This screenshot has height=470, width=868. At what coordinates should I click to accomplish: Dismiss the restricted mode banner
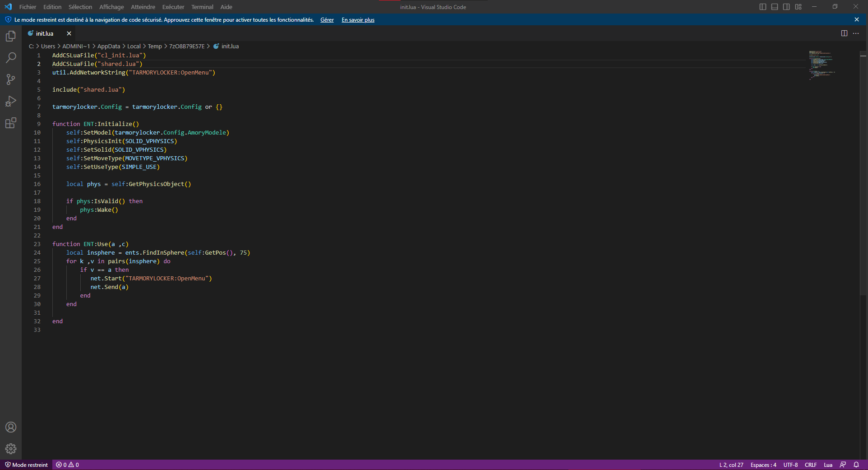pyautogui.click(x=857, y=19)
